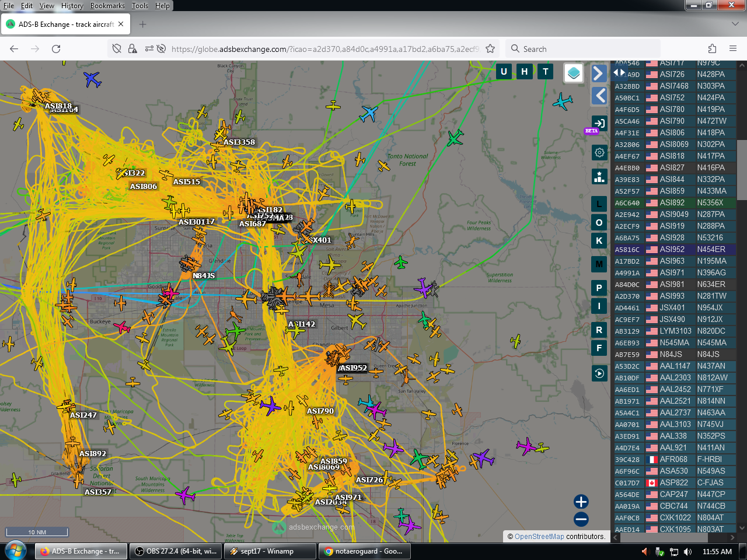Open the View menu
747x560 pixels.
click(47, 6)
